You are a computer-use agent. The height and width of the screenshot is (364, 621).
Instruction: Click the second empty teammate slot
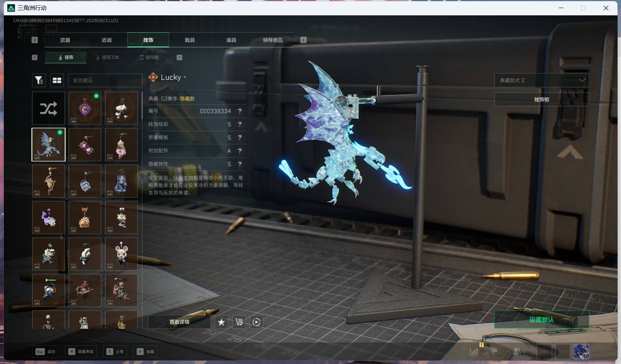562,352
